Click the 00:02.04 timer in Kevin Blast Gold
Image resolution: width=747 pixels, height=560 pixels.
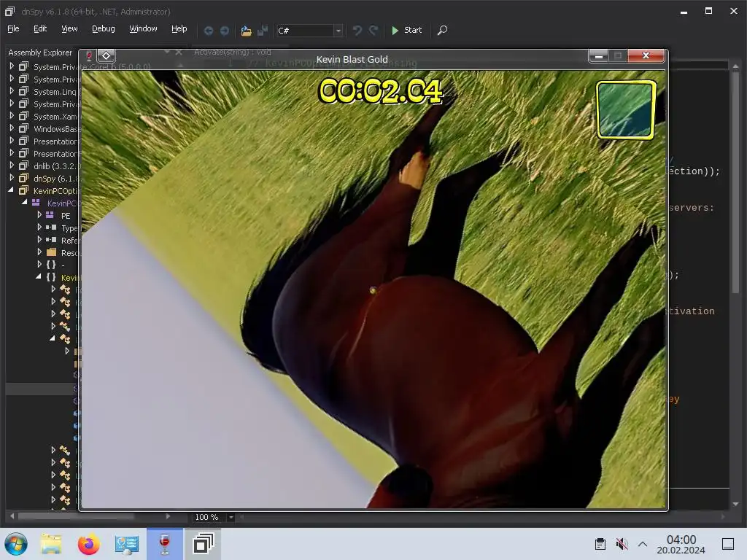(x=380, y=91)
